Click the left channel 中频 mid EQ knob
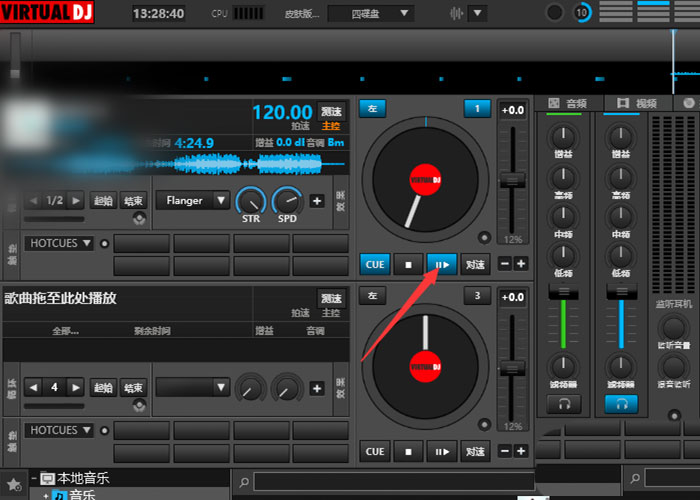 (563, 216)
